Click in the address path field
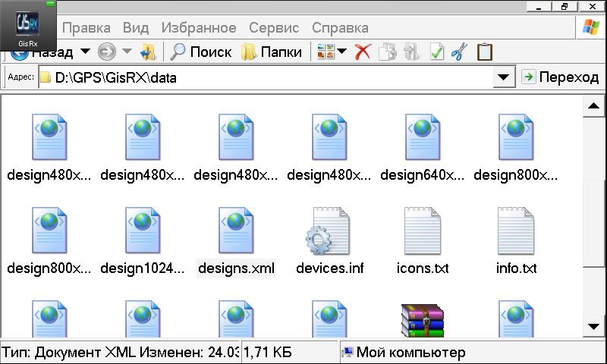Viewport: 607px width, 364px height. 266,77
